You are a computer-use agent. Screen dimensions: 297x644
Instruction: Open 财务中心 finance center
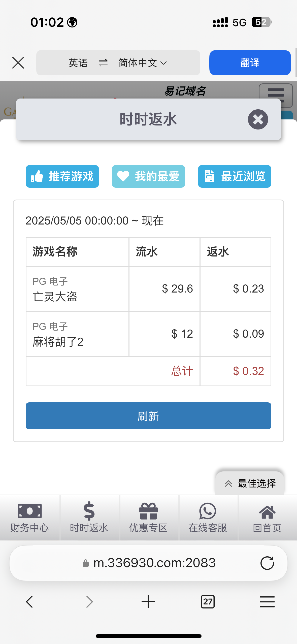click(x=30, y=518)
